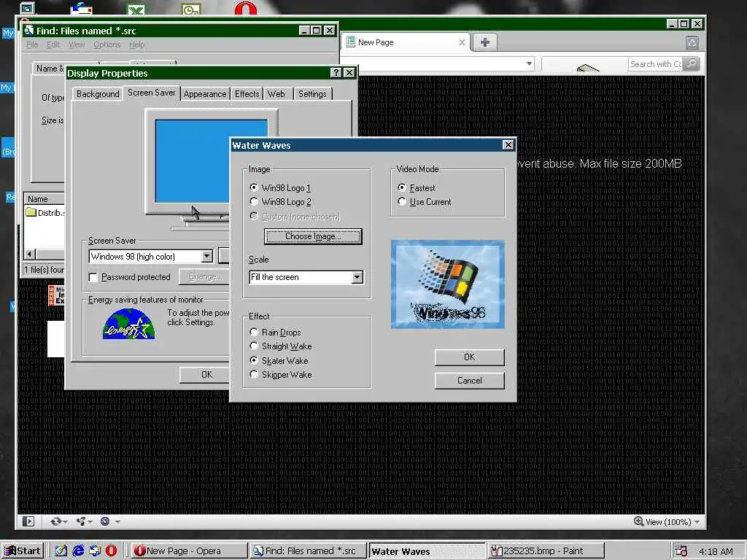Select the Win98 Logo 2 image option
This screenshot has width=747, height=560.
pos(280,202)
